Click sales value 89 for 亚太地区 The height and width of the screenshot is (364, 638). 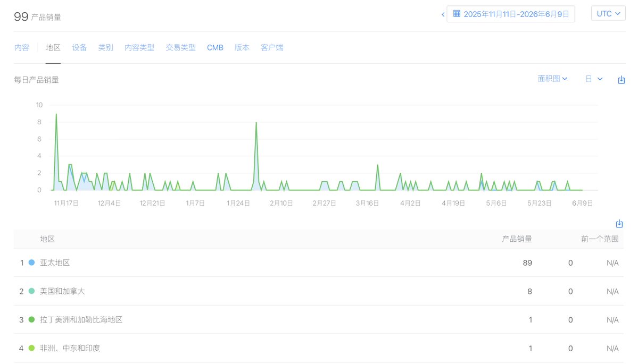(x=527, y=263)
